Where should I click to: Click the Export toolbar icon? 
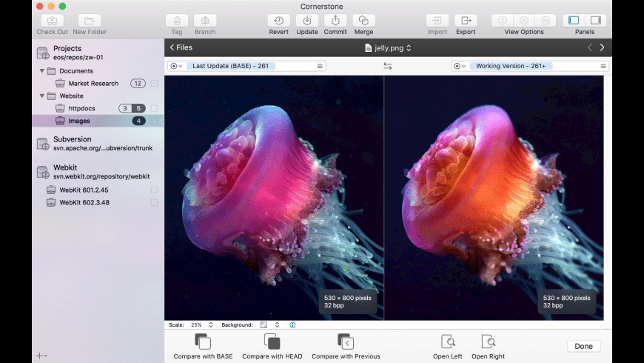(x=466, y=21)
